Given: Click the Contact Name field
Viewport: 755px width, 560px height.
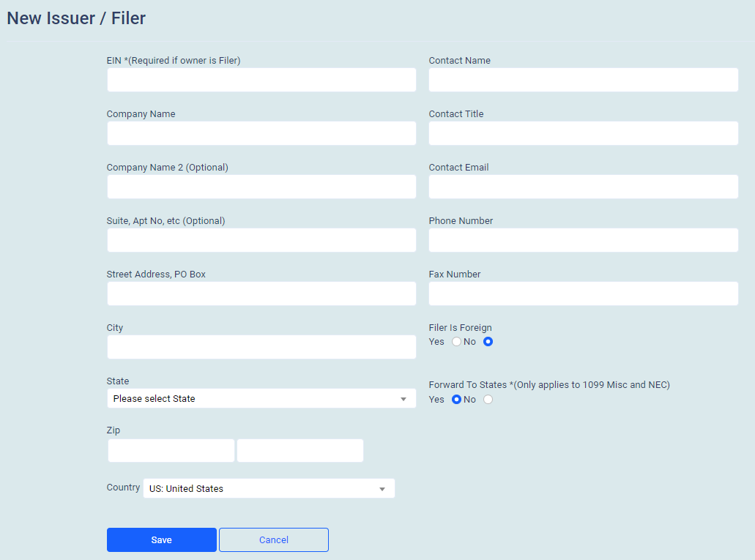Looking at the screenshot, I should [583, 80].
